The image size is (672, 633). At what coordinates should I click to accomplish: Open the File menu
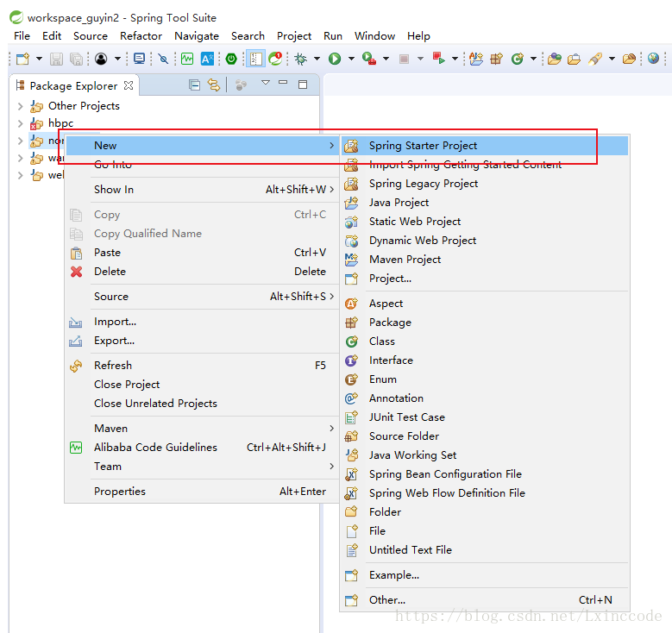[22, 36]
